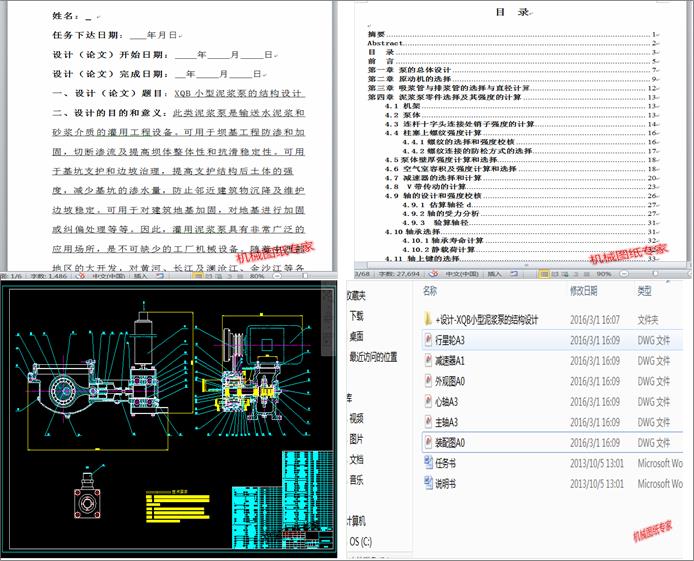
Task: Open 下载 in Explorer navigation pane
Action: [357, 315]
